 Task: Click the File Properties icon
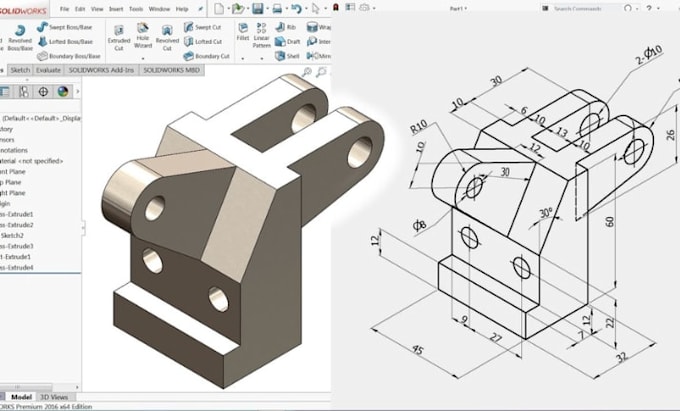pos(350,7)
